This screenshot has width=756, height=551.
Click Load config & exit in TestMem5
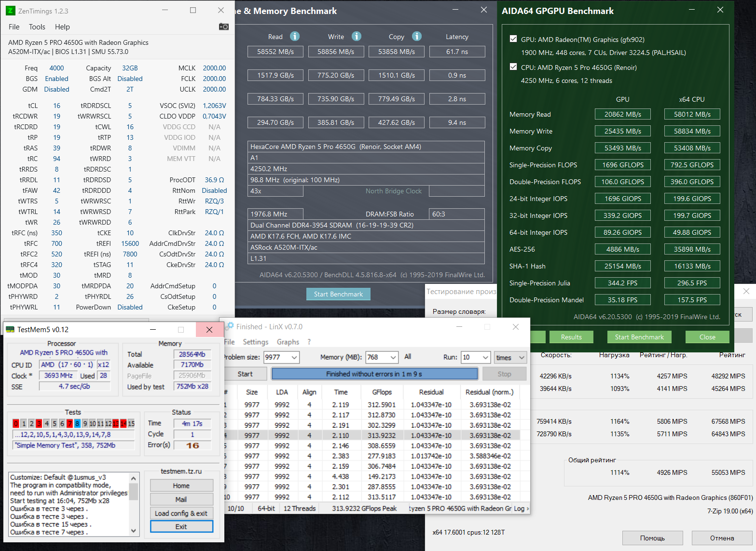click(x=181, y=513)
